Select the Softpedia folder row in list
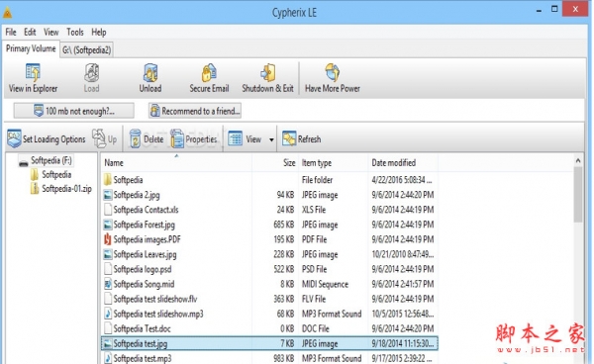Image resolution: width=594 pixels, height=364 pixels. (x=269, y=180)
